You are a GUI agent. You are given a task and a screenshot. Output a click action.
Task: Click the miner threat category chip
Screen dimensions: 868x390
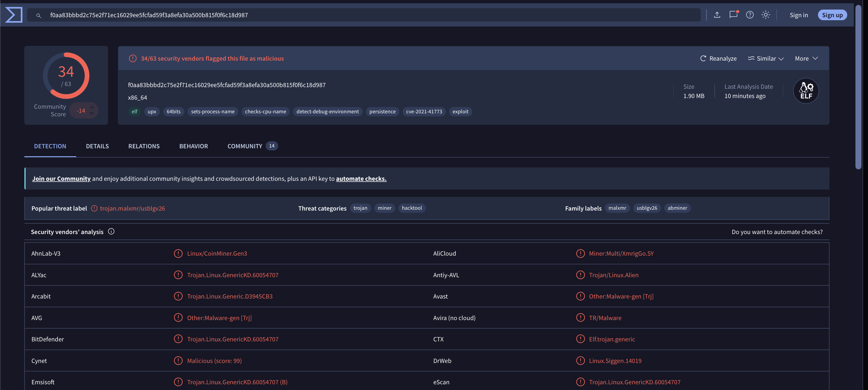(x=385, y=208)
